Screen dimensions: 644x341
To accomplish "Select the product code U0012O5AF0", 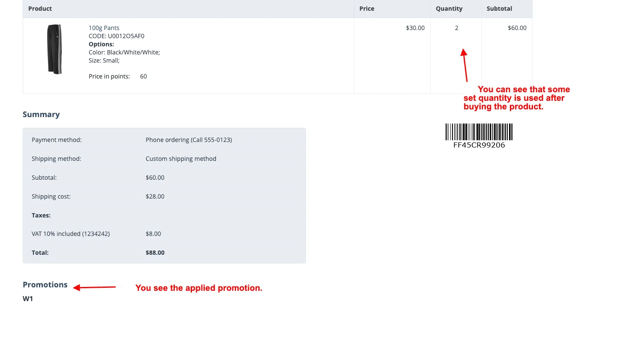I will pos(126,36).
